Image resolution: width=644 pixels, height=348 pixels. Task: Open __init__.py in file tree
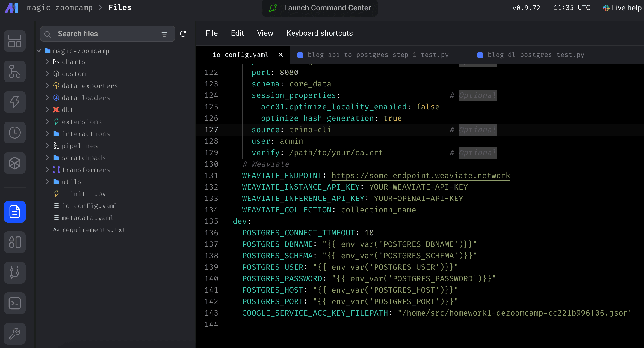(84, 194)
